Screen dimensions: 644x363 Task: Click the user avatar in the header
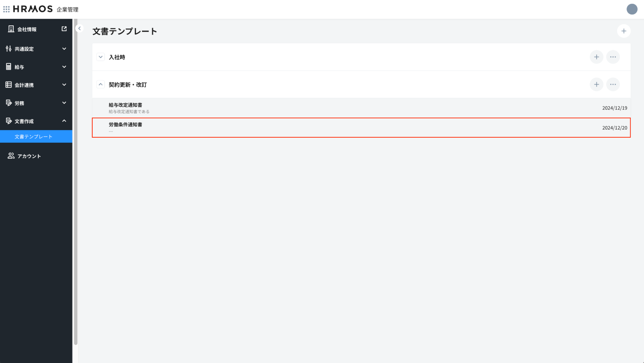click(632, 9)
